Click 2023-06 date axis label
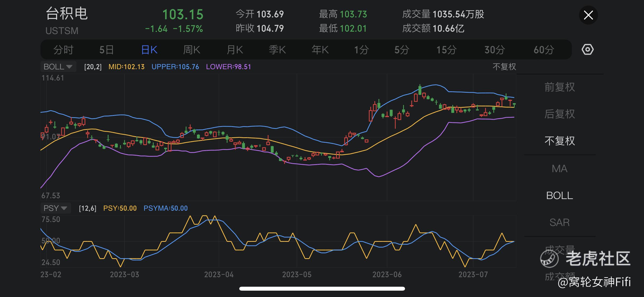This screenshot has height=297, width=644. point(387,275)
